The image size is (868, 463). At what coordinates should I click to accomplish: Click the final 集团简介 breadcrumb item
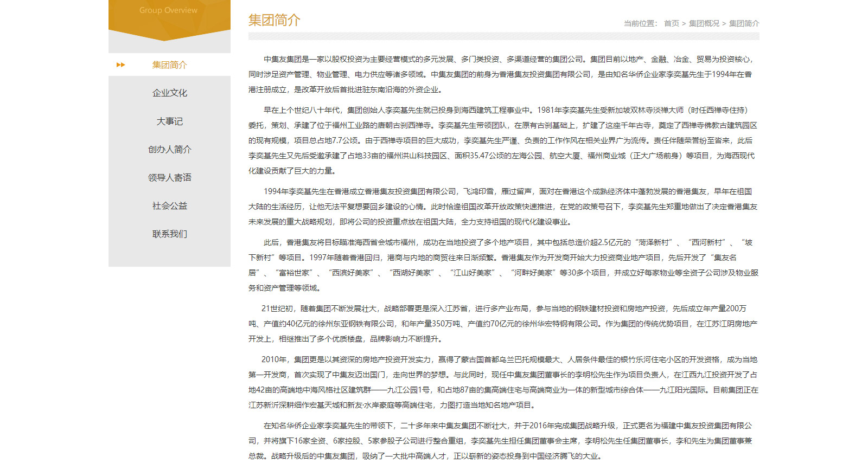coord(744,23)
